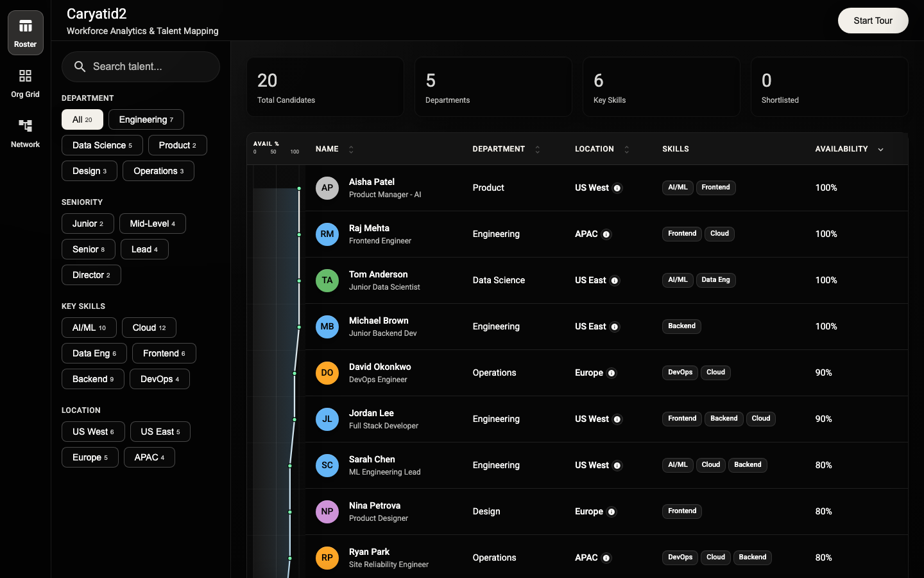The image size is (924, 578).
Task: Click info icon in David Okonkwo's location
Action: [612, 373]
